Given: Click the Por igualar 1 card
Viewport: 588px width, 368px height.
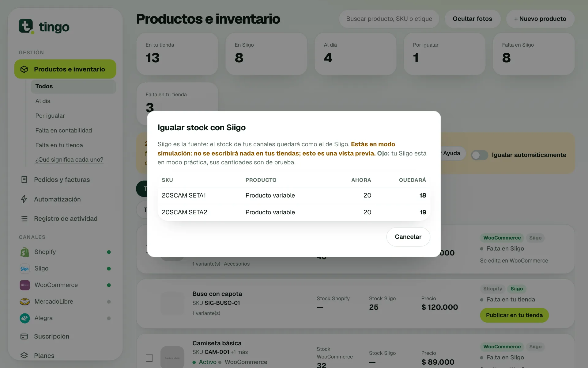Looking at the screenshot, I should click(x=445, y=54).
